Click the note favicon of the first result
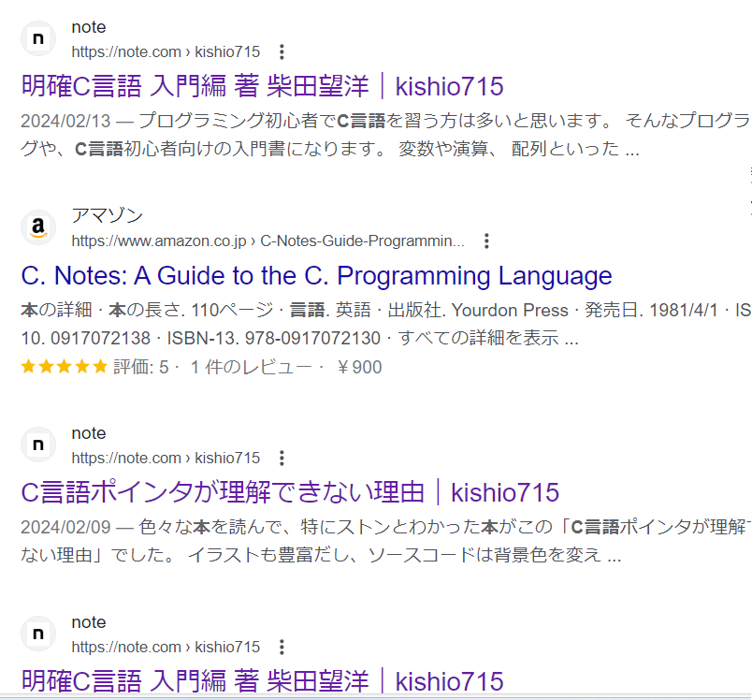The width and height of the screenshot is (752, 700). click(x=38, y=38)
